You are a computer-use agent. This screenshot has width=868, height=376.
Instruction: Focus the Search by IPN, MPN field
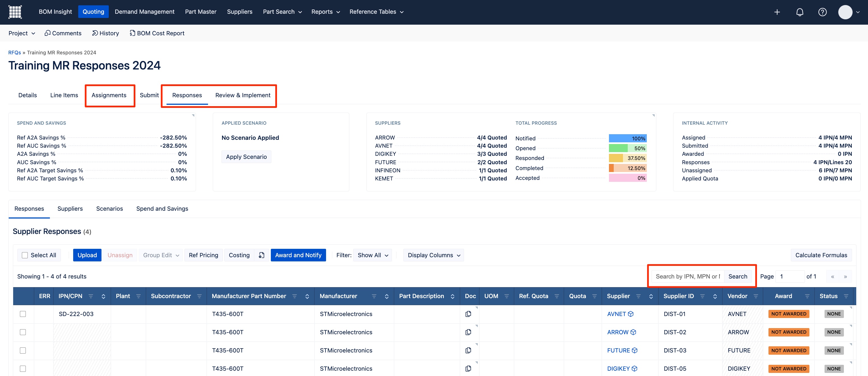pyautogui.click(x=688, y=276)
